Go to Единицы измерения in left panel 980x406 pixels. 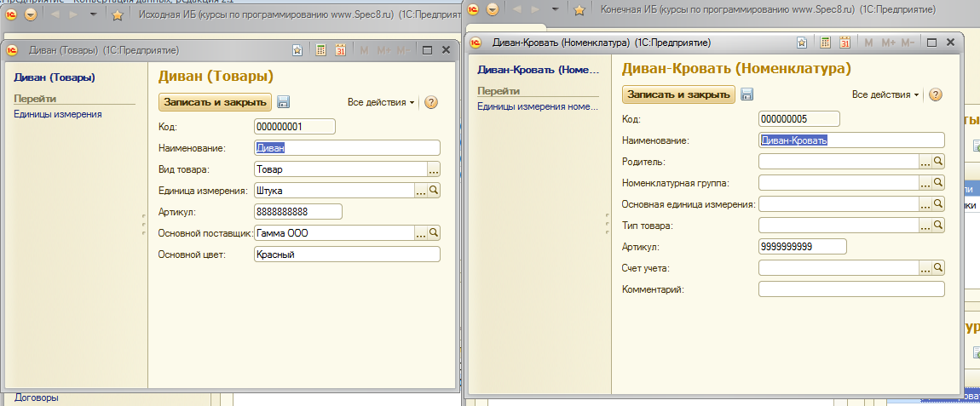[x=58, y=114]
